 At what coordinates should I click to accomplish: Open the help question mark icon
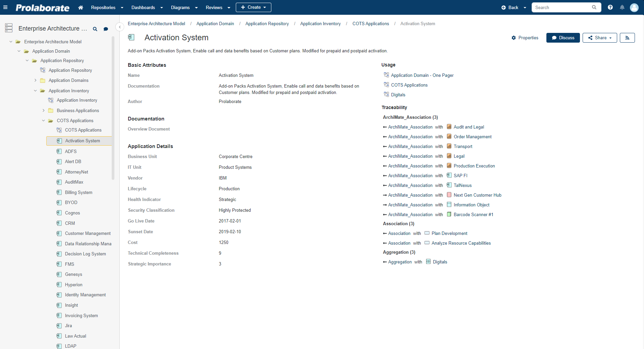tap(610, 7)
